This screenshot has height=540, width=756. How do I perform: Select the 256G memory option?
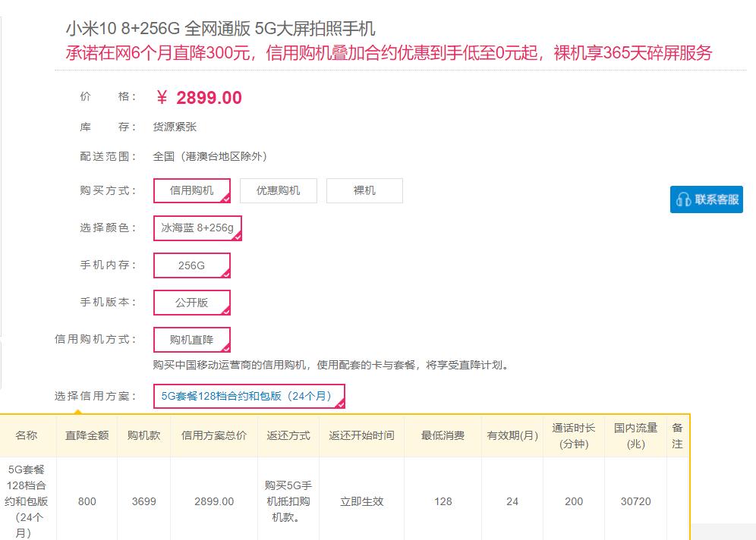click(x=191, y=265)
